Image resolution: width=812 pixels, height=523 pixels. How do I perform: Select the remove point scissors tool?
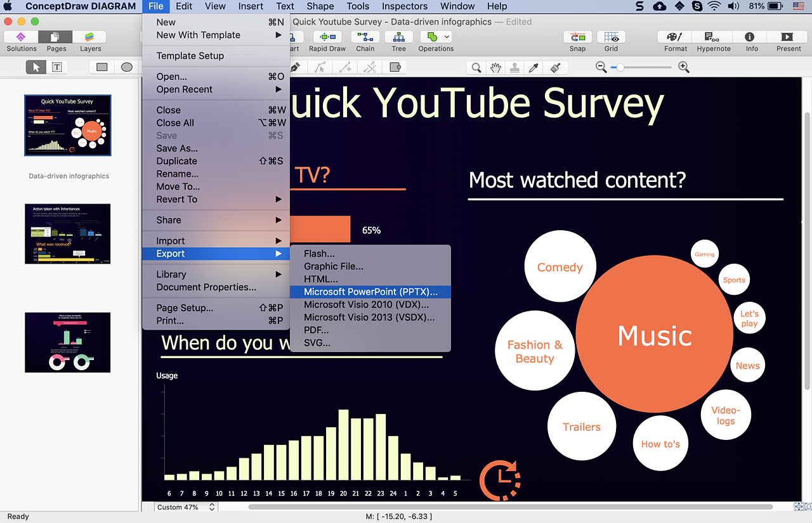pyautogui.click(x=370, y=67)
